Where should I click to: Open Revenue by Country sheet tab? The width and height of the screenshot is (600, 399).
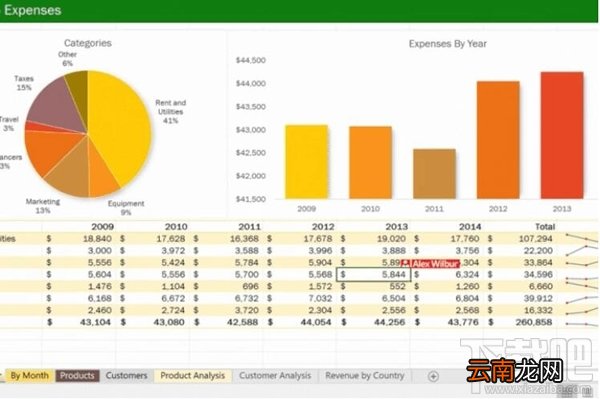point(365,376)
